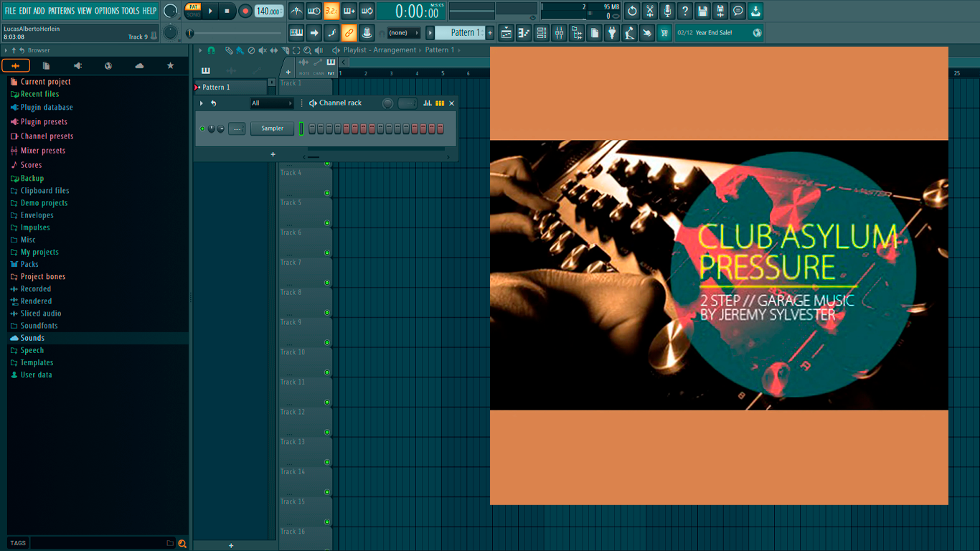Image resolution: width=980 pixels, height=551 pixels.
Task: Open the Piano roll view icon
Action: [524, 32]
